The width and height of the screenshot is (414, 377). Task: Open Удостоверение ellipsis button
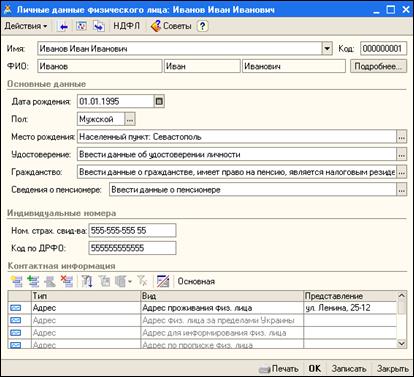pos(402,154)
